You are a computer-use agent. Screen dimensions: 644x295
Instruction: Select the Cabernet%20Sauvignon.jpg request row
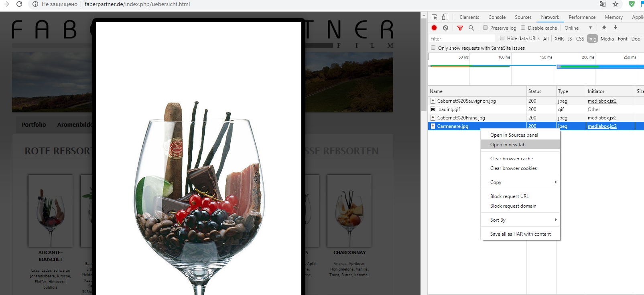coord(536,101)
